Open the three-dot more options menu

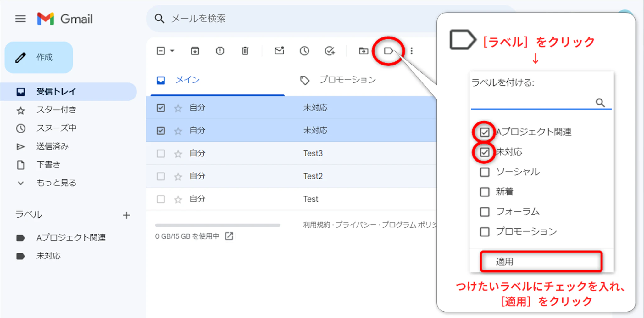pos(412,51)
